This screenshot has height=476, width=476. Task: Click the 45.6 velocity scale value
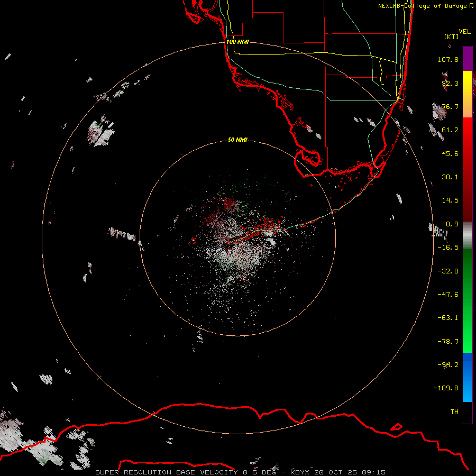[x=450, y=153]
